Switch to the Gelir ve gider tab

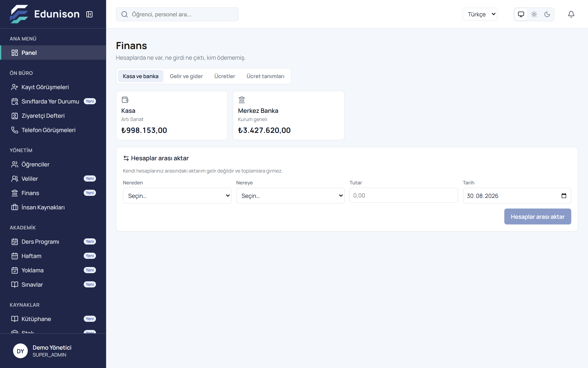(186, 76)
